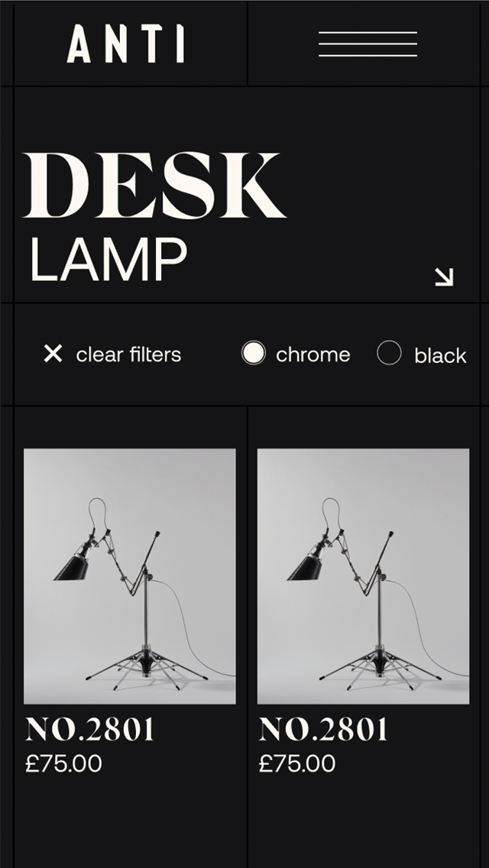
Task: Select the chrome radio button
Action: point(254,353)
